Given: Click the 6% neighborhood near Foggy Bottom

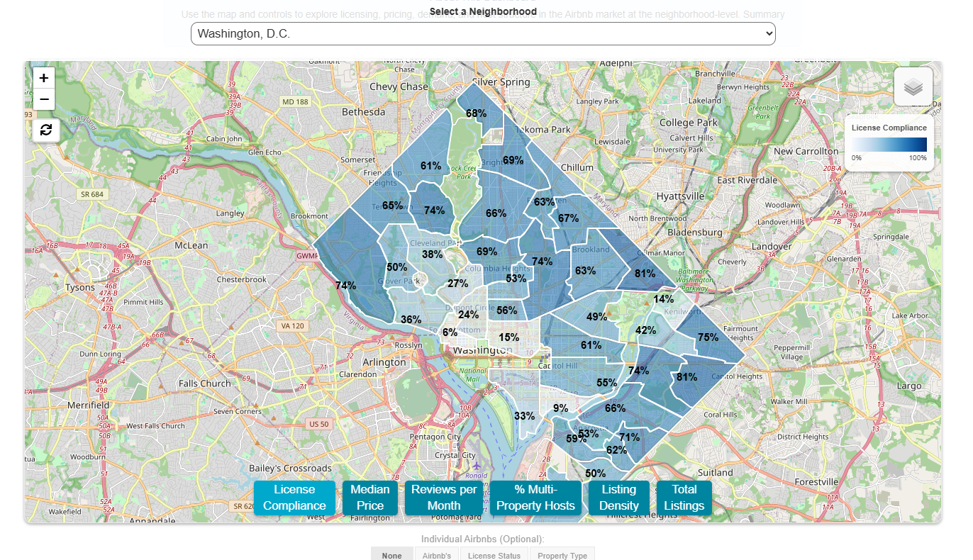Looking at the screenshot, I should [448, 331].
